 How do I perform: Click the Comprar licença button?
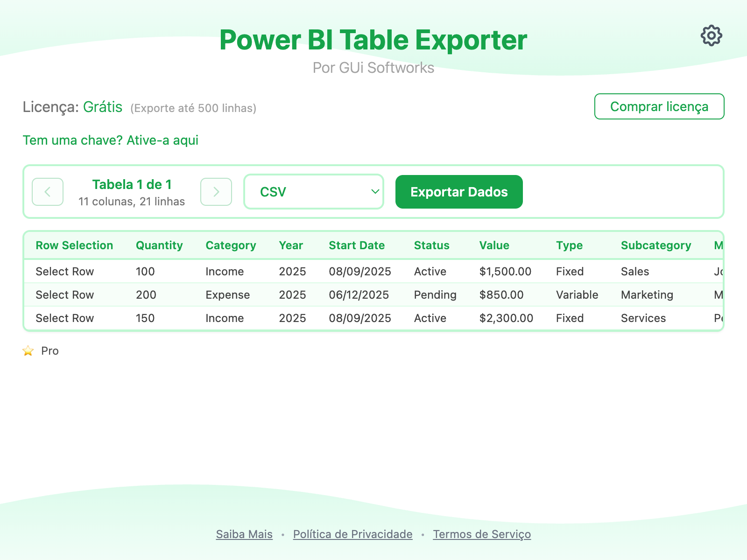[x=659, y=106]
